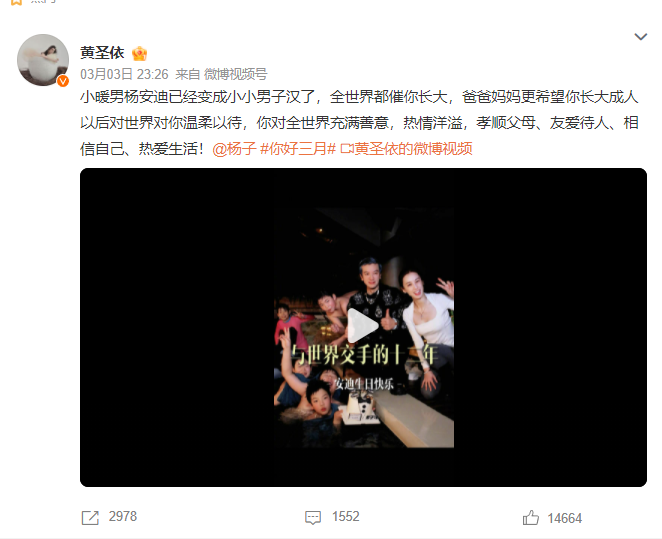Open the 黄圣依 username link

[102, 53]
